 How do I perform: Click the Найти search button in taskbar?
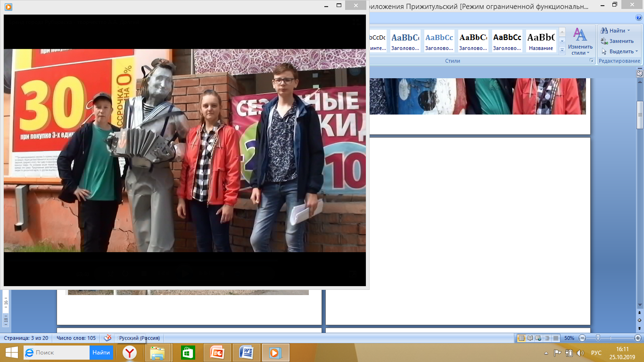101,353
